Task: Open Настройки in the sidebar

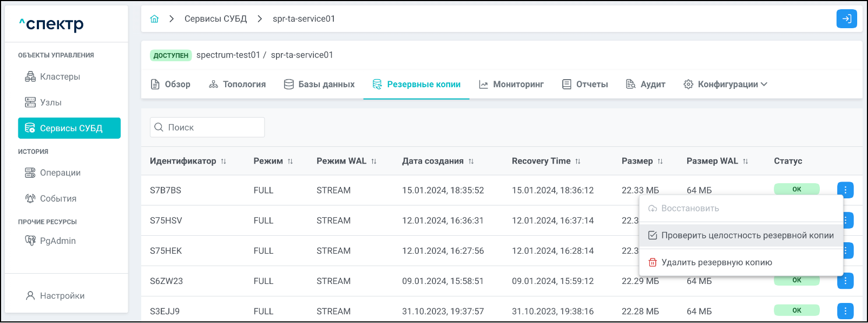Action: pyautogui.click(x=62, y=296)
